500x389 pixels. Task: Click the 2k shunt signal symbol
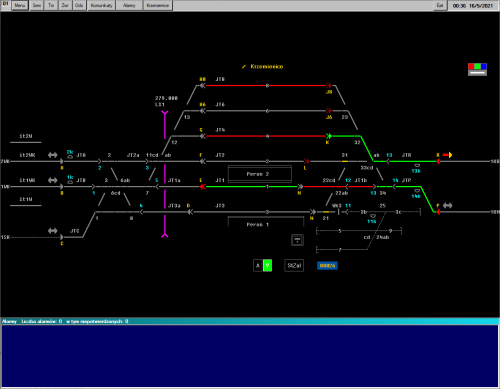[x=70, y=157]
